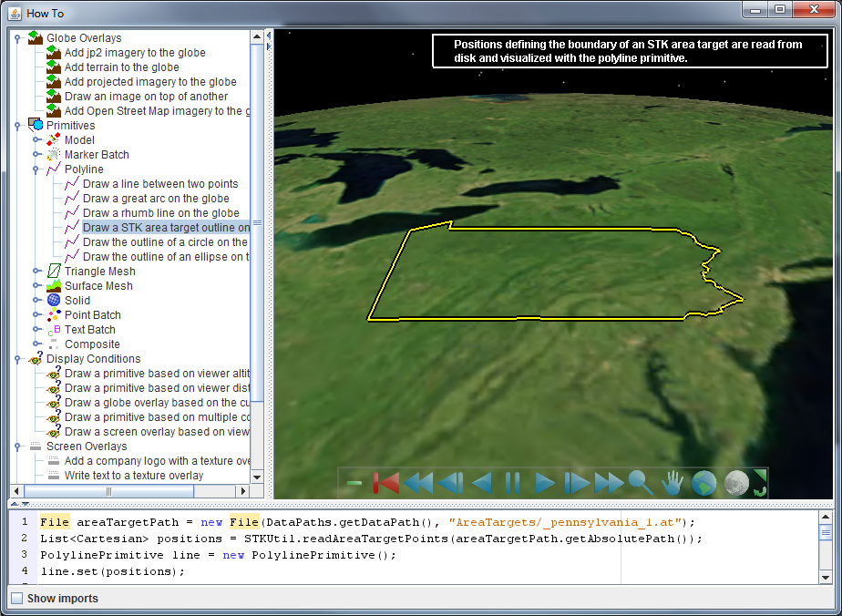Click the Solid node's sphere icon
The image size is (842, 616).
(54, 300)
